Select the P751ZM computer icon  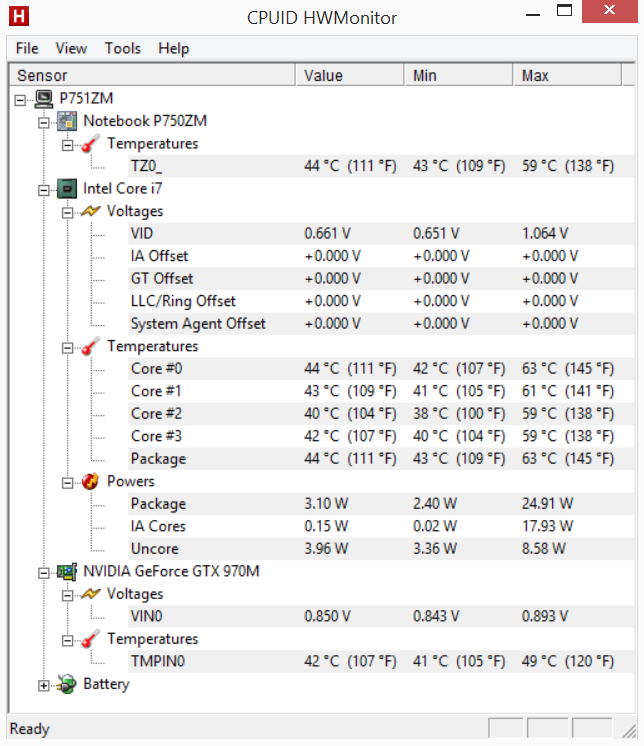[x=44, y=98]
